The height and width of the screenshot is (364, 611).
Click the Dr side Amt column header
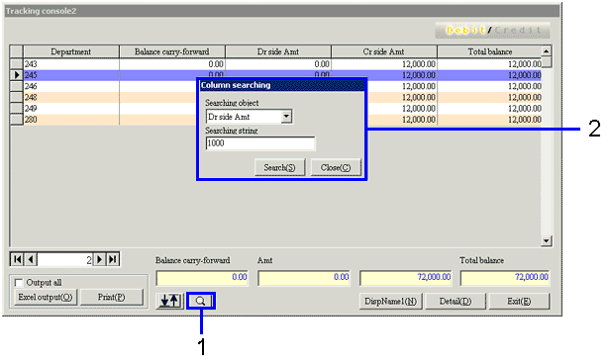coord(278,51)
